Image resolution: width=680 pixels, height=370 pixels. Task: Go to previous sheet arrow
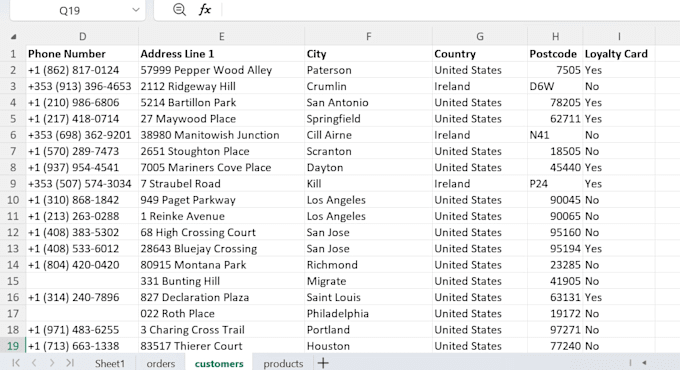tap(34, 363)
